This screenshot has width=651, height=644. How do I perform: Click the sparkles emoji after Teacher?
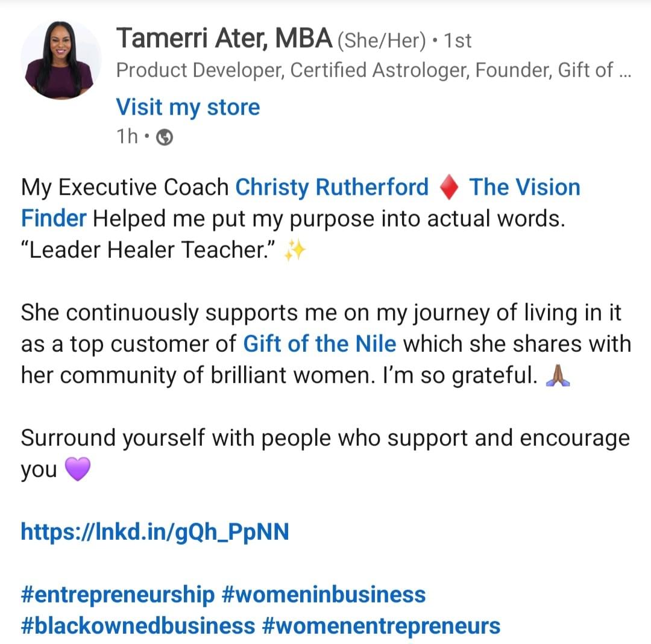click(295, 250)
